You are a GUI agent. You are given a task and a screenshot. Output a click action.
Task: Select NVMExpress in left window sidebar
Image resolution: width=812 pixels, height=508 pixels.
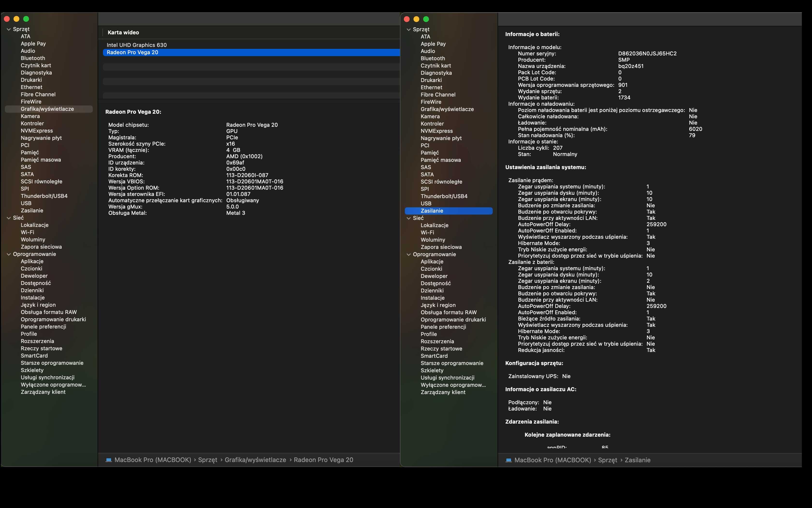(36, 131)
